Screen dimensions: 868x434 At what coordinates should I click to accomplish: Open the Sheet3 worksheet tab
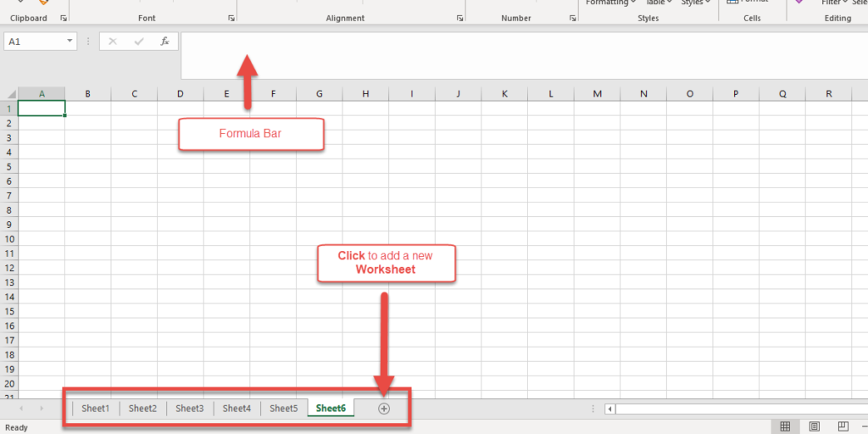[x=190, y=409]
